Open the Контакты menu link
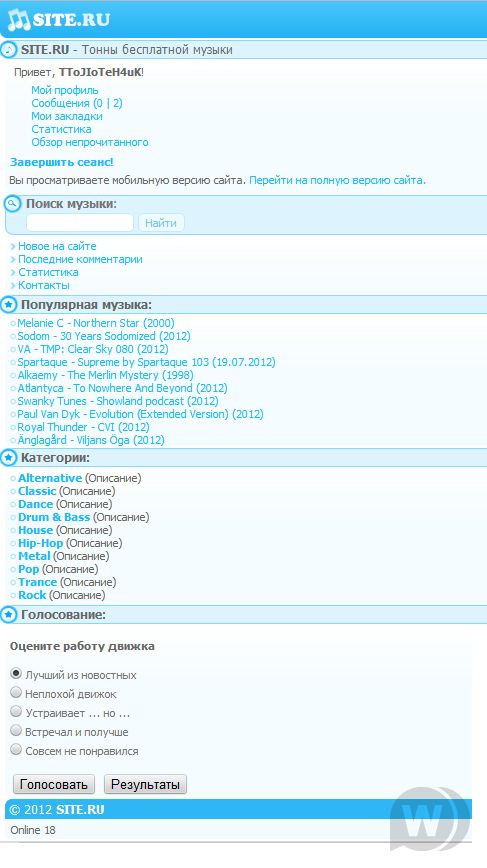This screenshot has height=868, width=487. tap(44, 285)
